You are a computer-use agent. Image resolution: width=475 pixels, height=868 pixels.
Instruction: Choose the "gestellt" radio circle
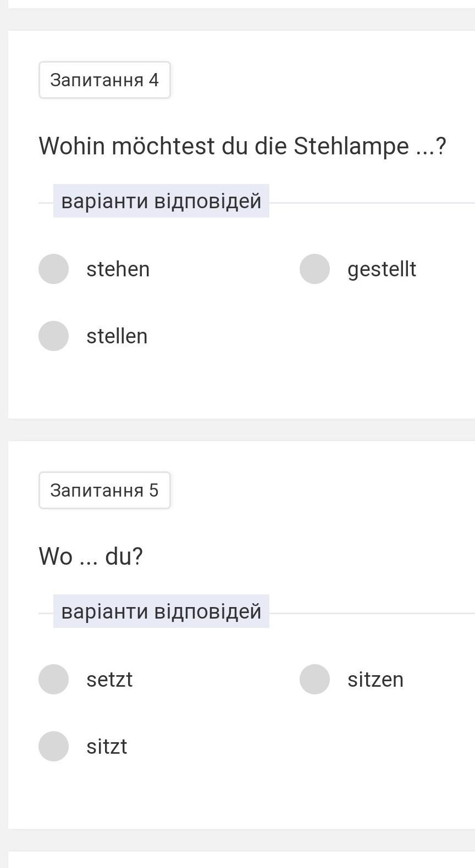coord(314,269)
